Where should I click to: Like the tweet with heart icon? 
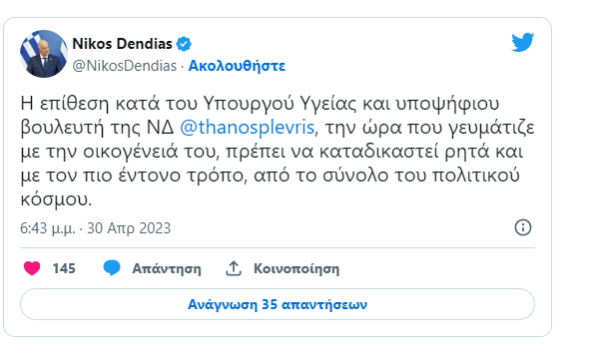coord(32,268)
